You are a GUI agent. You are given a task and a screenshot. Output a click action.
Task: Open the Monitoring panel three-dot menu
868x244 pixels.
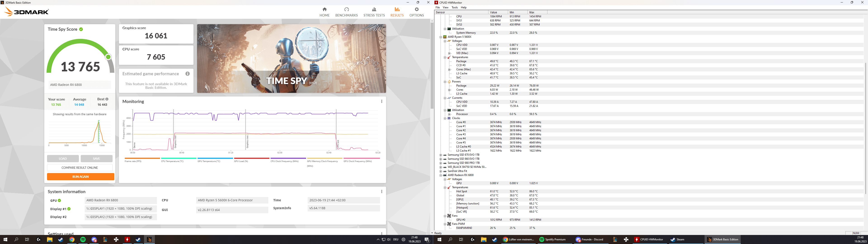click(381, 101)
